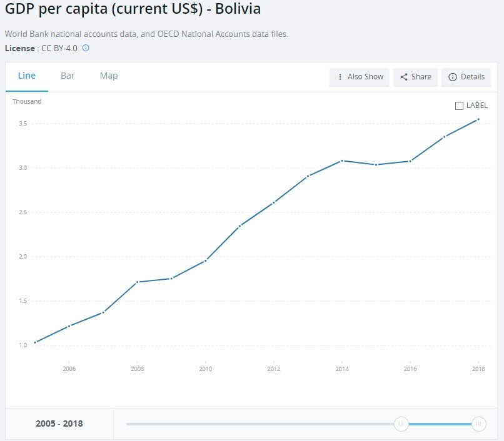504x441 pixels.
Task: Click the 2014 data point on line
Action: 342,161
